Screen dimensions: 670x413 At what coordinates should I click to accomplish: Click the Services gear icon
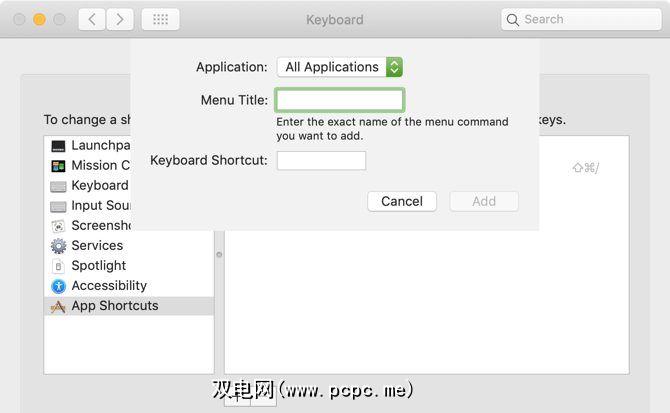coord(58,246)
